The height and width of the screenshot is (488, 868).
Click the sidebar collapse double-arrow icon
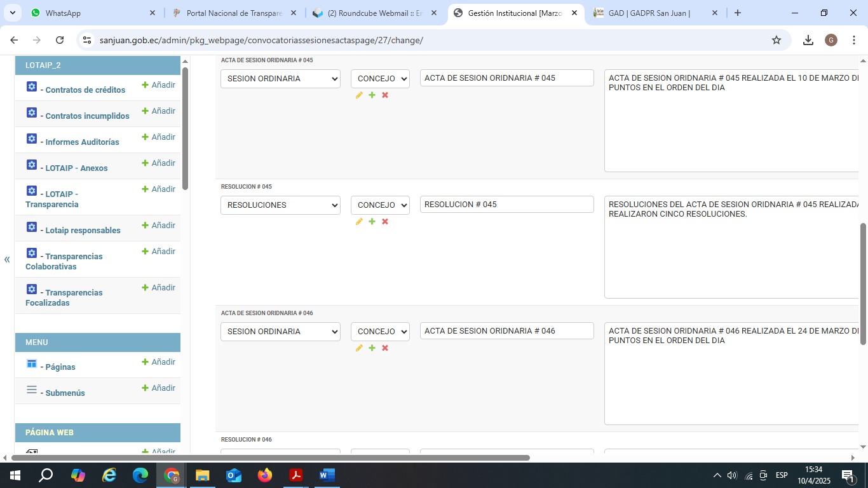tap(7, 259)
